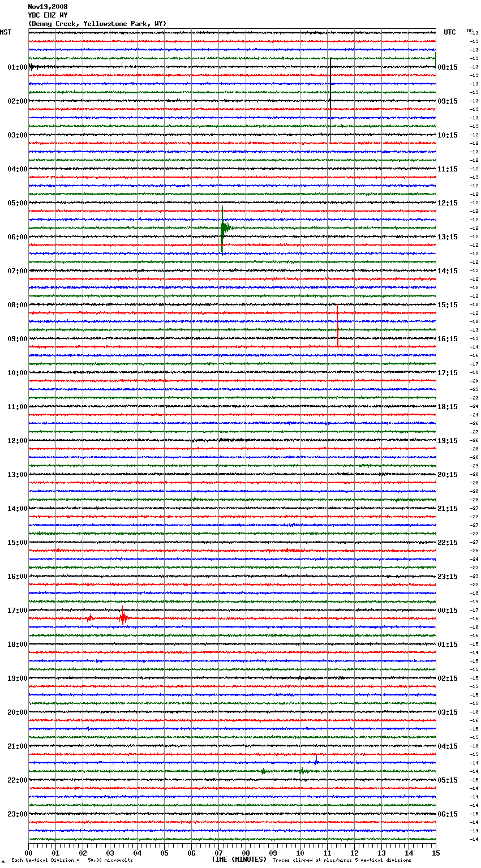The image size is (481, 868).
Task: Click the green burst near minute 10 before 22:00
Action: click(302, 771)
